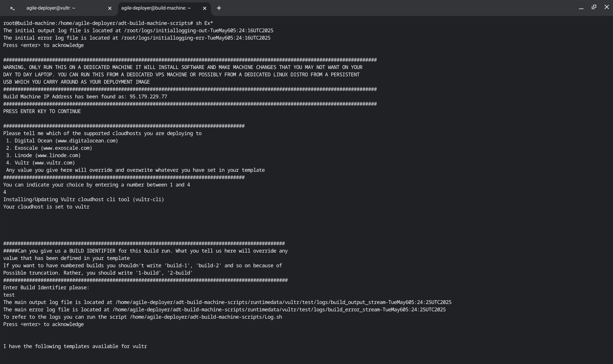The width and height of the screenshot is (613, 364).
Task: Select the agile-deployer@build-machine tab
Action: (156, 8)
